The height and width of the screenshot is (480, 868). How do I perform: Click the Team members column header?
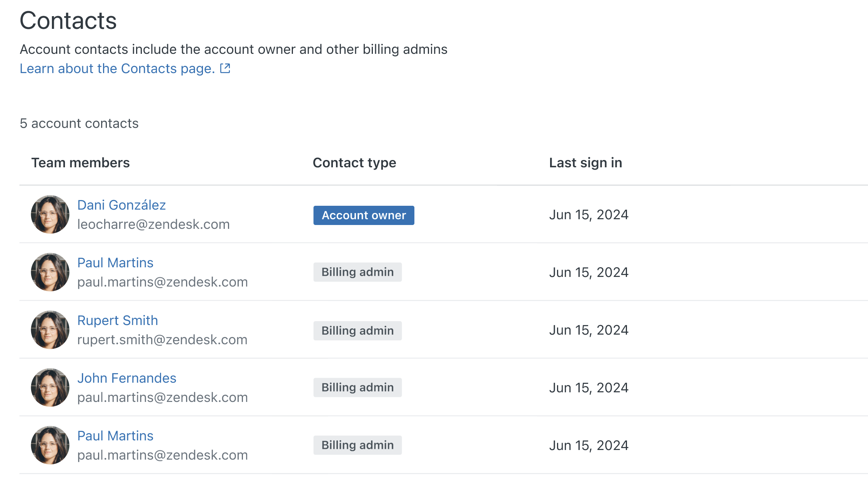[x=80, y=163]
